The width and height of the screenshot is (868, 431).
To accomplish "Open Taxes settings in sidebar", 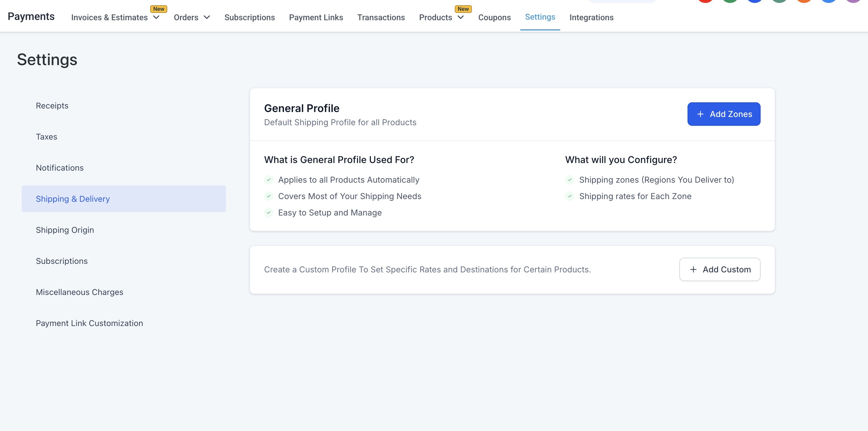I will [46, 137].
